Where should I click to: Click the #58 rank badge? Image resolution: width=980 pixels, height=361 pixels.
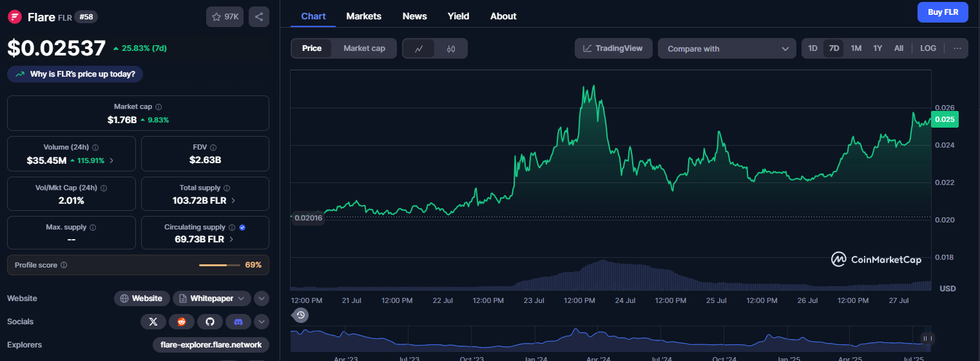click(86, 17)
